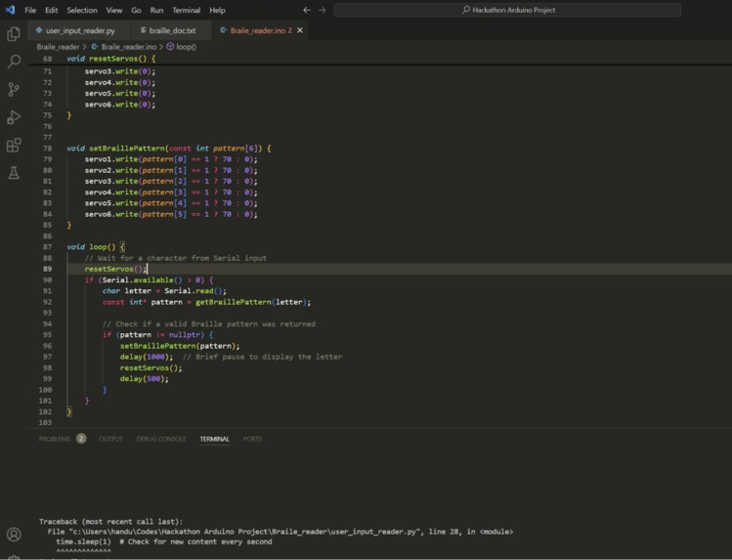
Task: Open the Run and Debug view
Action: point(14,117)
